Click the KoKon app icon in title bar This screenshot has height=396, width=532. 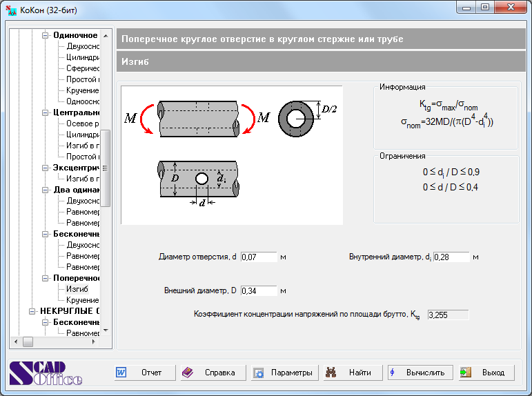point(11,10)
